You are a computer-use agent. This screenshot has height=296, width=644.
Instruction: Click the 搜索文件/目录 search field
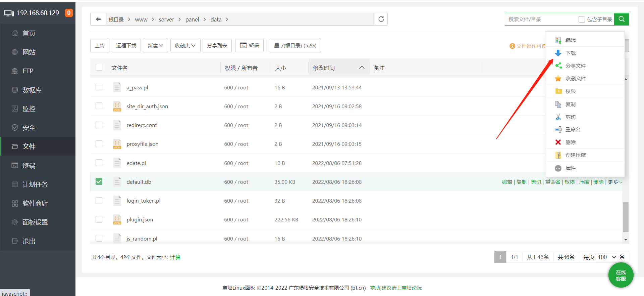click(542, 19)
